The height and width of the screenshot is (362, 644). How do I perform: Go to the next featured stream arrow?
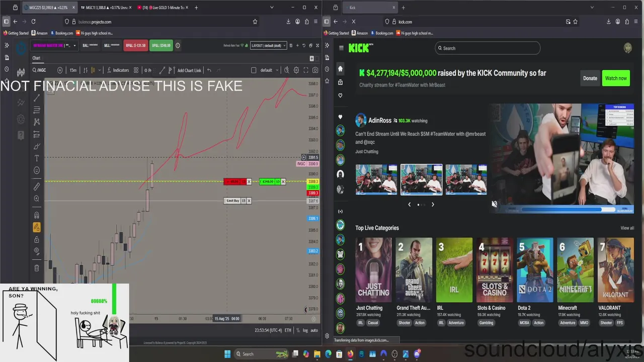[x=433, y=205]
